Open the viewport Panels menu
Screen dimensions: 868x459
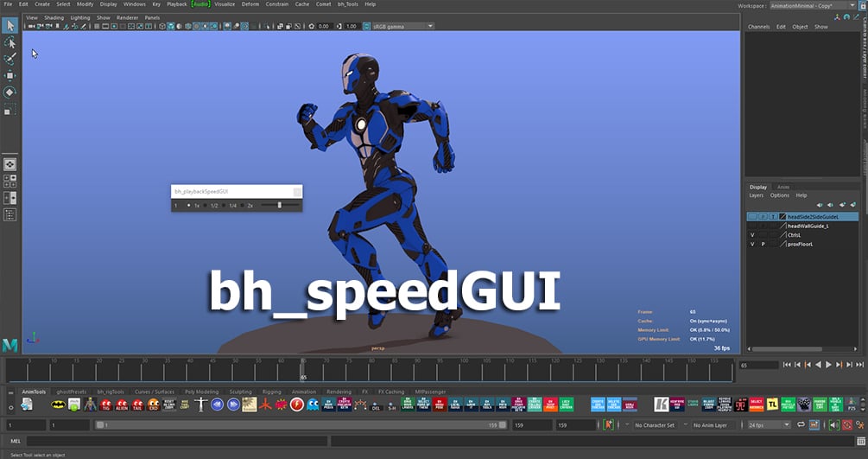click(x=152, y=18)
